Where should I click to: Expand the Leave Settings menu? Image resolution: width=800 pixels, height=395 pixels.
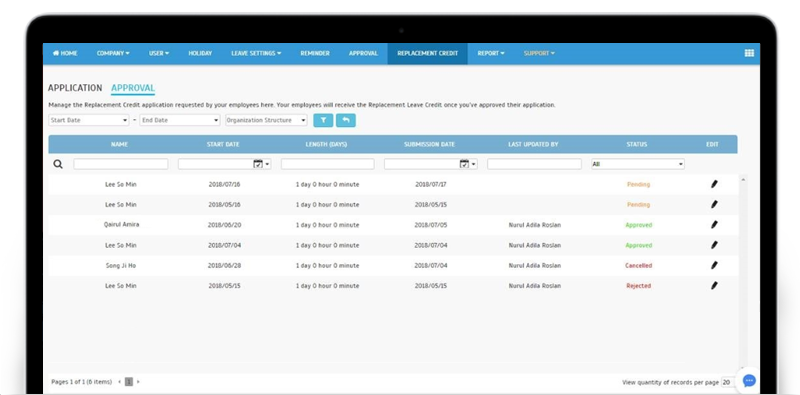point(256,53)
